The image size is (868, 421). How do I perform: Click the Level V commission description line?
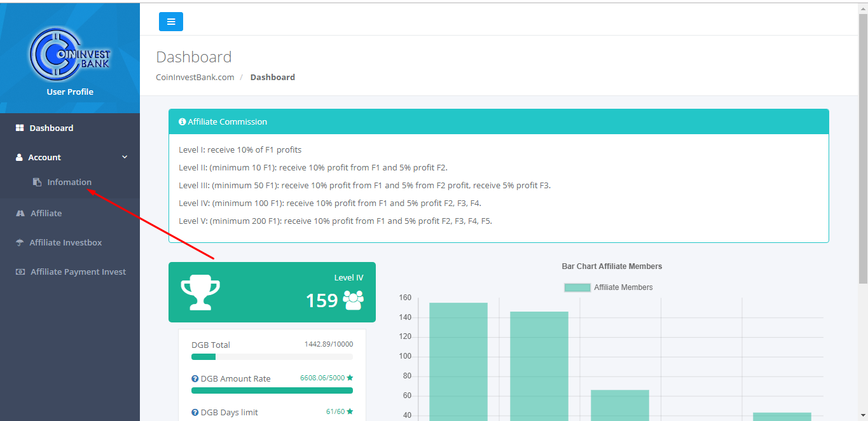pyautogui.click(x=336, y=221)
